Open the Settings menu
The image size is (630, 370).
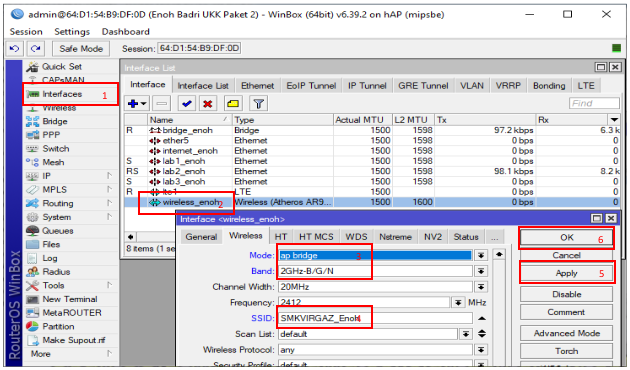tap(72, 31)
